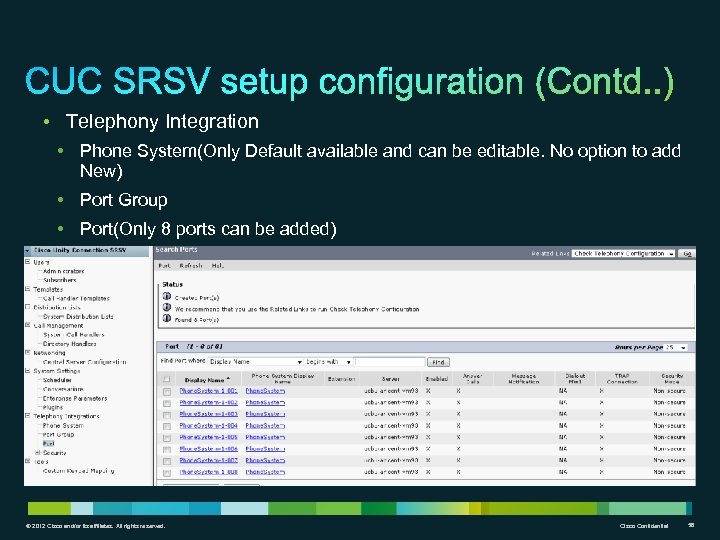Image resolution: width=720 pixels, height=540 pixels.
Task: Select Administrators in the navigation tree
Action: point(63,271)
